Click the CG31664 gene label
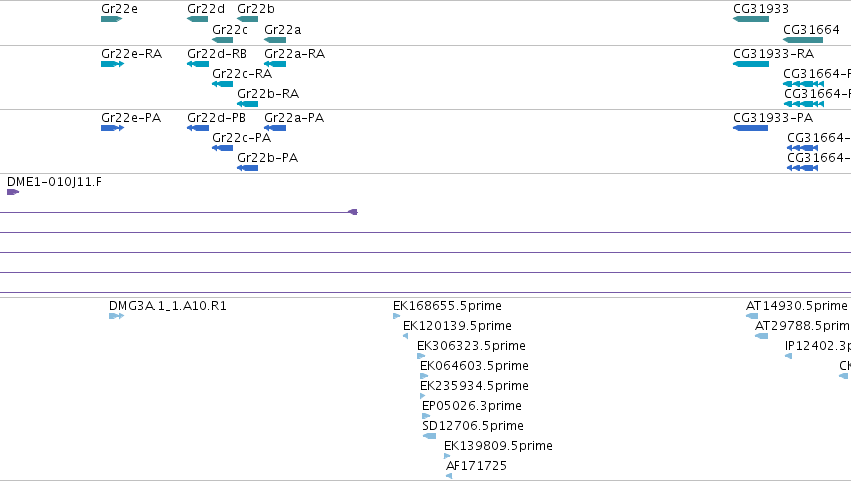The height and width of the screenshot is (481, 851). coord(811,30)
